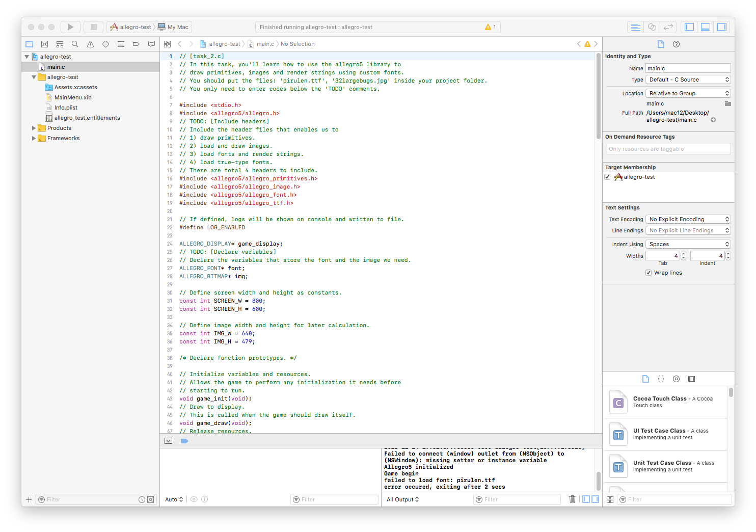
Task: Show the Media library tab
Action: click(691, 379)
